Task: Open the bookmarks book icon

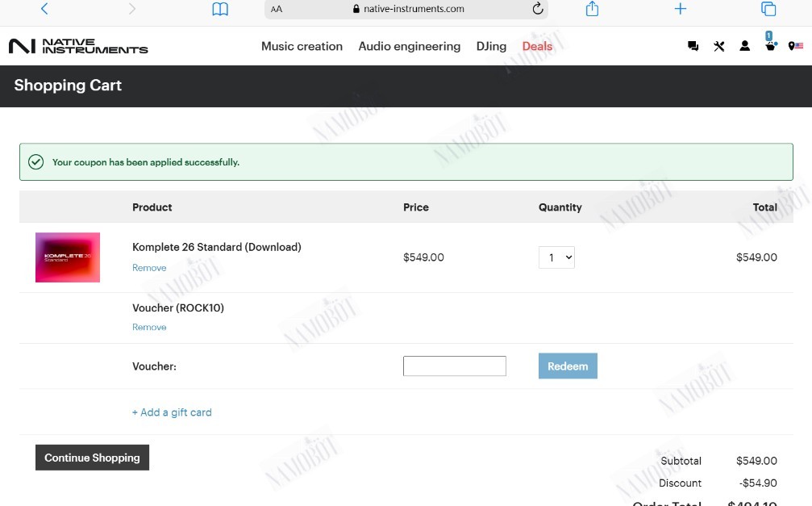Action: (x=220, y=9)
